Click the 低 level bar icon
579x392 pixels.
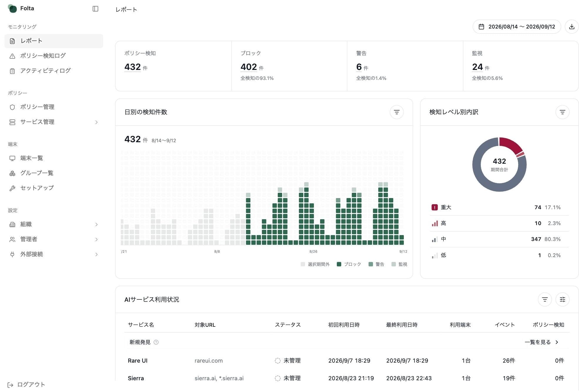pos(434,255)
